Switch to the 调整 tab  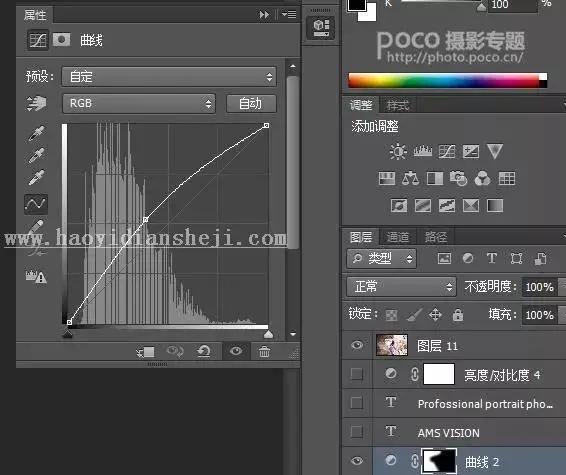pos(361,105)
